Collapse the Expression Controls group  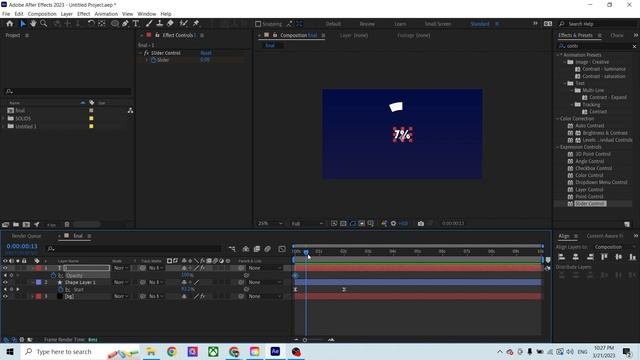(558, 147)
